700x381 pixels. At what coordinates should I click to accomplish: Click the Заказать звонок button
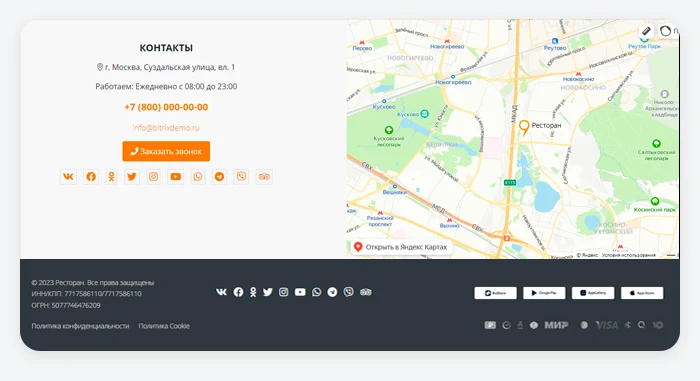(x=166, y=151)
